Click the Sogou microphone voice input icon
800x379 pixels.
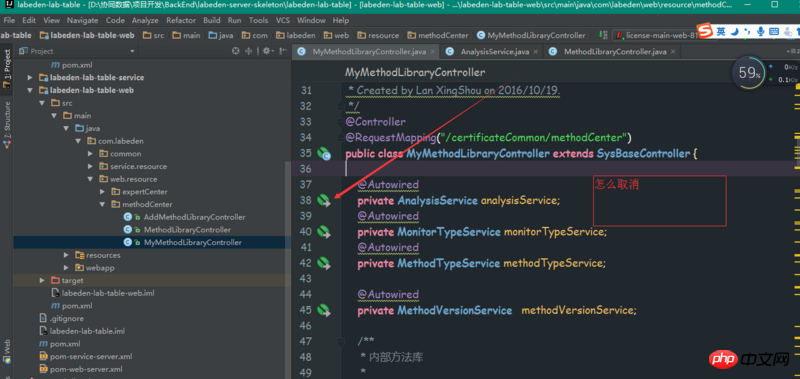coord(761,31)
